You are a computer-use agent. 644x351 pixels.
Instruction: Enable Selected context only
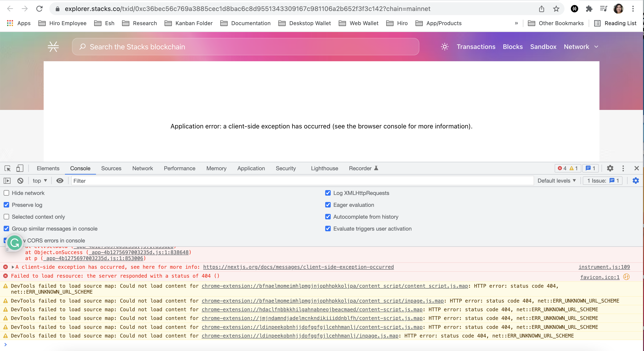(x=6, y=216)
